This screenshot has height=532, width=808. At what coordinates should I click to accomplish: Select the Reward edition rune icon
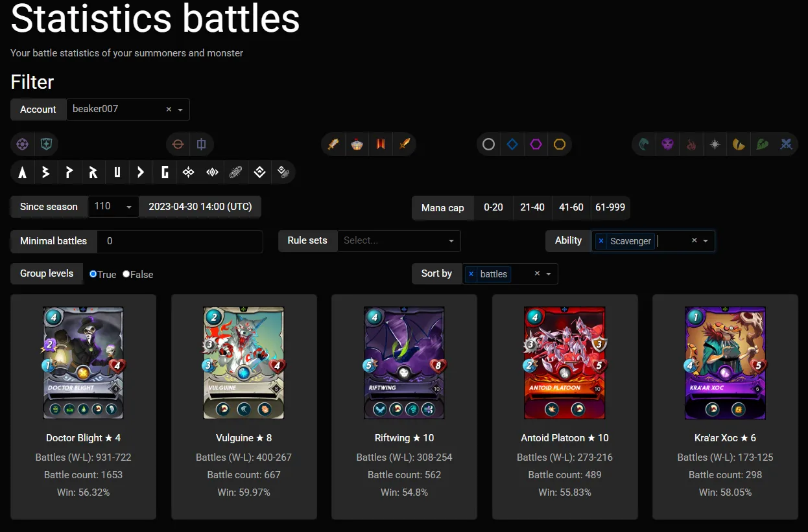click(x=93, y=172)
